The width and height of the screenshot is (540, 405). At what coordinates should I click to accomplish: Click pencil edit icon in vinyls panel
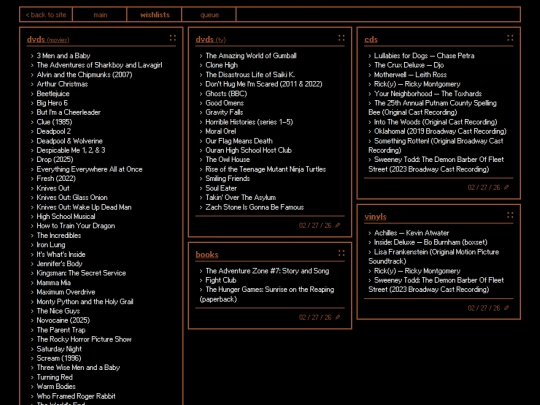click(506, 308)
